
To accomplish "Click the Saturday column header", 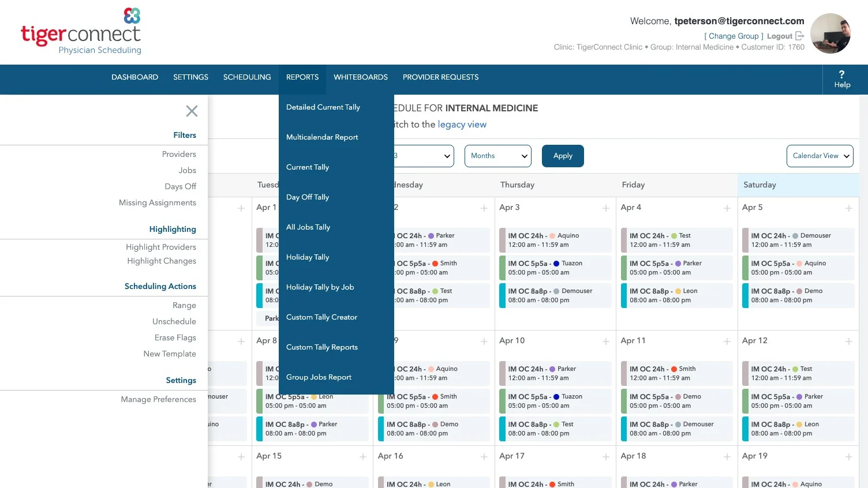I will (798, 185).
